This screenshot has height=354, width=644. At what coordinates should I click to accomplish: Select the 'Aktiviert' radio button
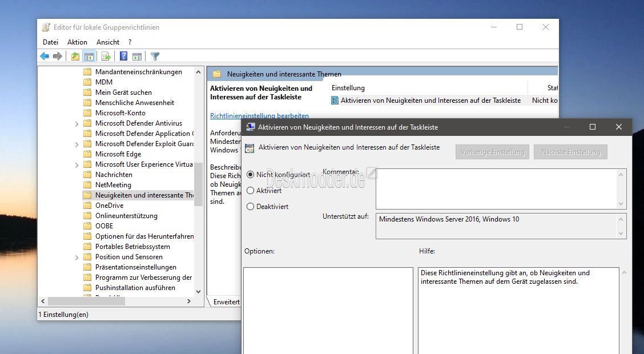point(250,191)
